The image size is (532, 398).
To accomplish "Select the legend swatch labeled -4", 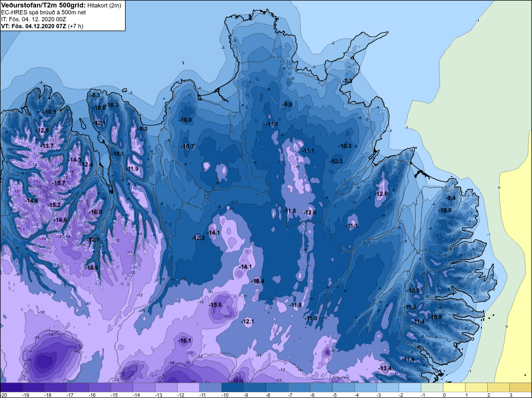I will tap(366, 387).
